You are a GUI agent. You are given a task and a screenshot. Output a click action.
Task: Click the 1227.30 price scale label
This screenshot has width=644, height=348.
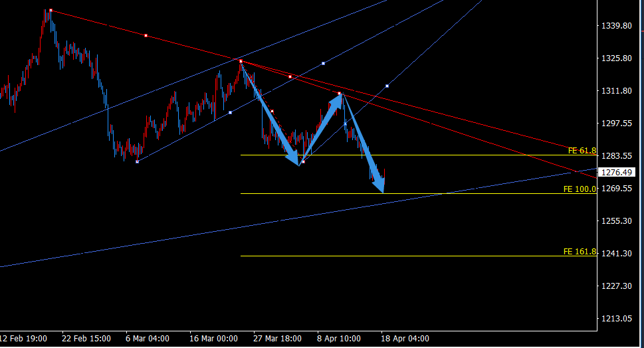pos(617,286)
